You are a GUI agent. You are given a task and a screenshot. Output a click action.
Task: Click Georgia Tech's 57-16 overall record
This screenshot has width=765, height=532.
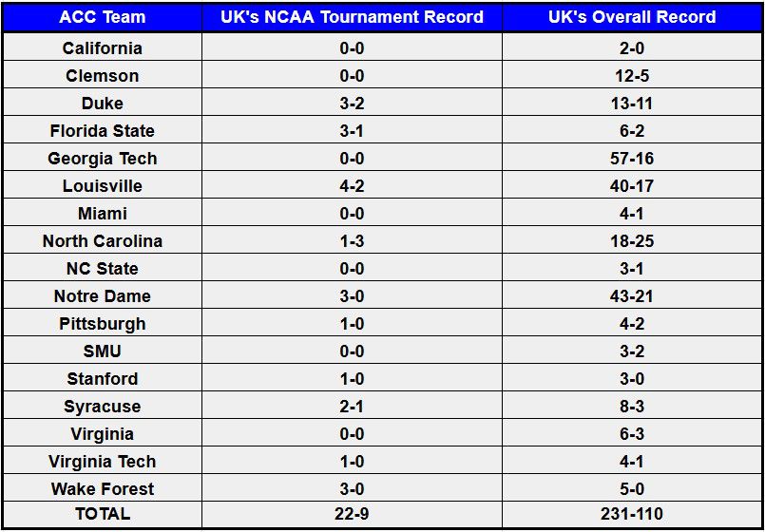click(x=632, y=159)
